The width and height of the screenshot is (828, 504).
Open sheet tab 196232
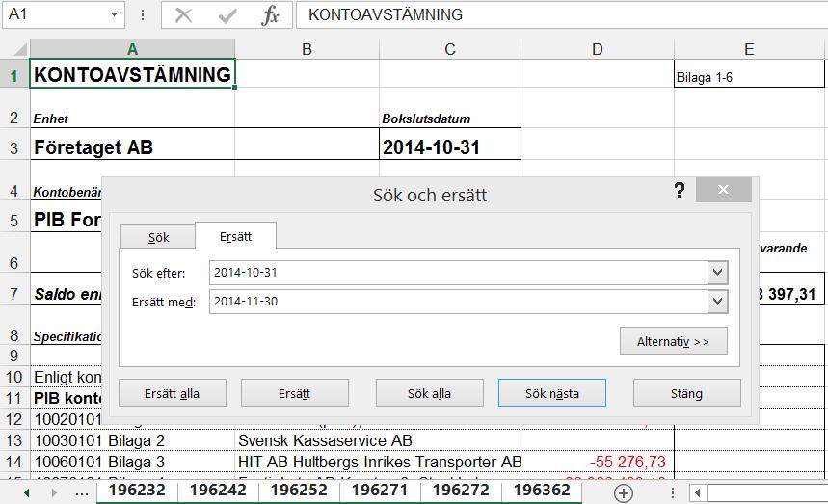(x=137, y=491)
